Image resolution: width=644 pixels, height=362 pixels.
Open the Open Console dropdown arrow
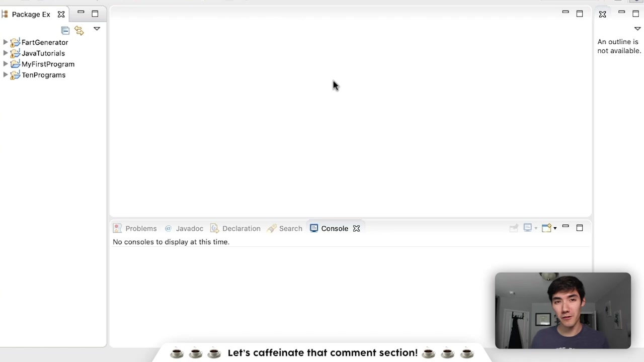[x=554, y=228]
